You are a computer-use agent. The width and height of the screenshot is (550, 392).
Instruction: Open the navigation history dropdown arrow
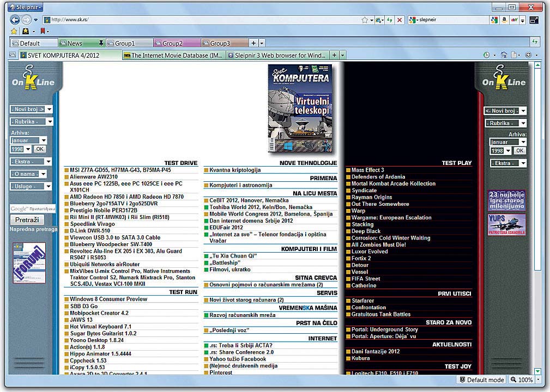(x=36, y=20)
